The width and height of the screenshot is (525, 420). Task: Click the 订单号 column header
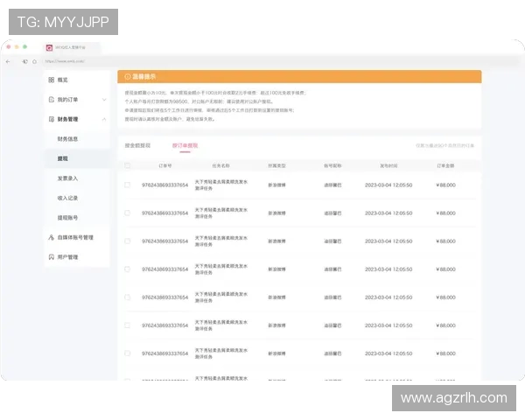pyautogui.click(x=165, y=165)
